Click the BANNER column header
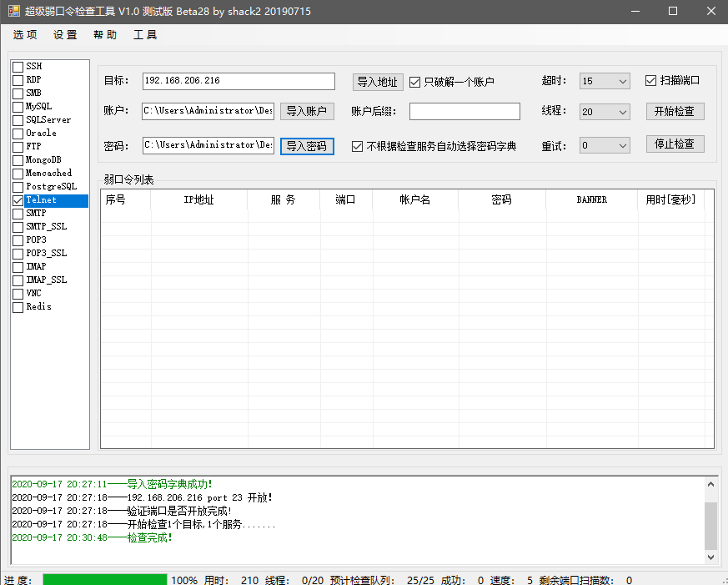The width and height of the screenshot is (728, 585). [x=592, y=199]
